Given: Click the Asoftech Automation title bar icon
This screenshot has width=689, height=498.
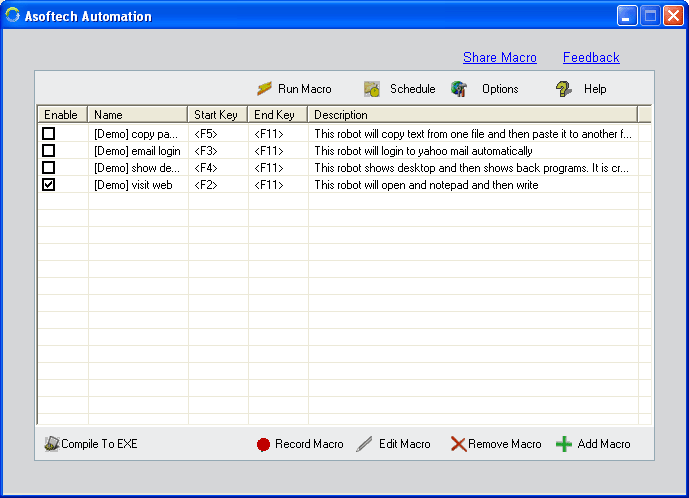Looking at the screenshot, I should pos(13,16).
